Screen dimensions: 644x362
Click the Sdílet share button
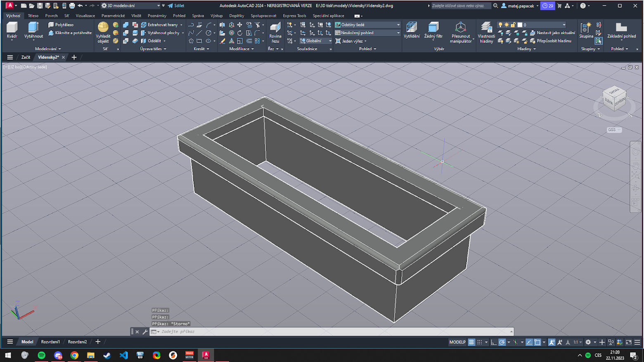(176, 6)
